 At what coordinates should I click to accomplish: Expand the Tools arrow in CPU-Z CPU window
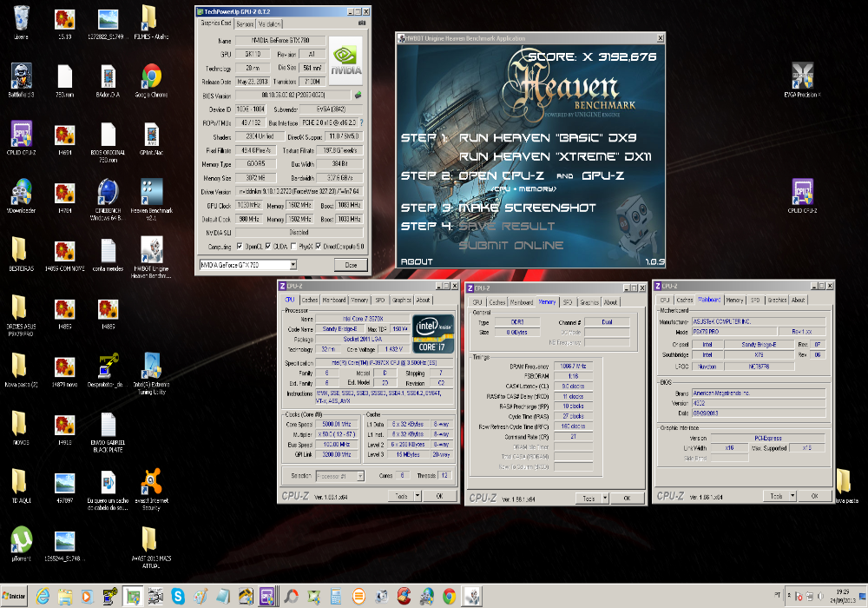tap(418, 496)
